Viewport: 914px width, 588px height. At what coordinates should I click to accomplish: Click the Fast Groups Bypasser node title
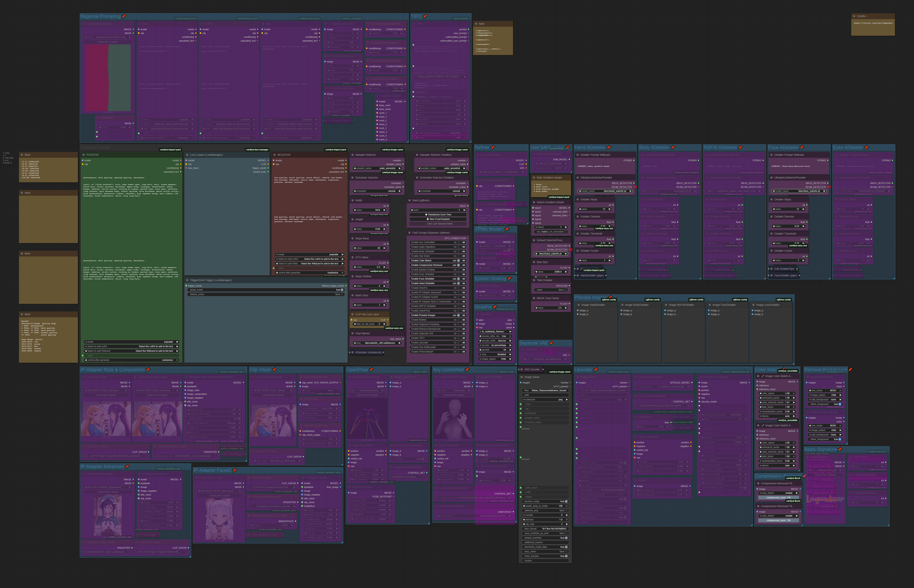(x=431, y=232)
